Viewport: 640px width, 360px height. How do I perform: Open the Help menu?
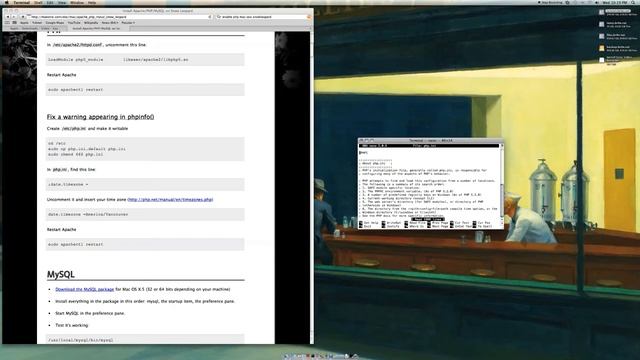point(92,2)
